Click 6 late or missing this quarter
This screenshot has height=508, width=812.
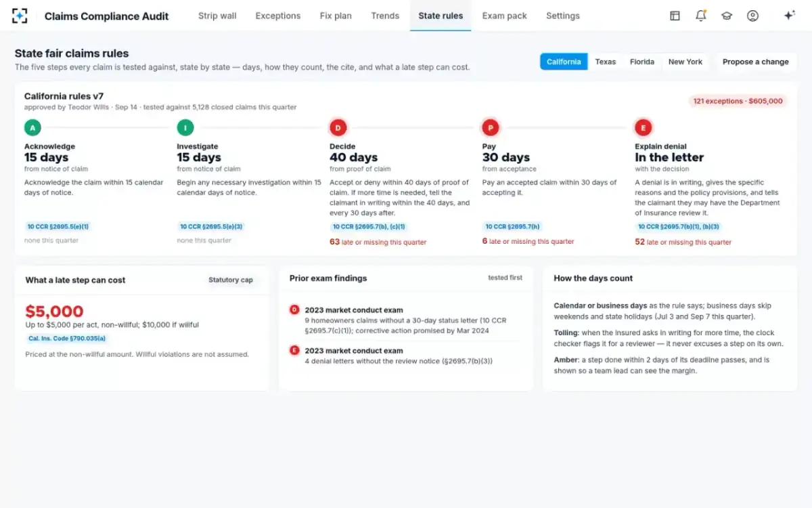tap(528, 242)
